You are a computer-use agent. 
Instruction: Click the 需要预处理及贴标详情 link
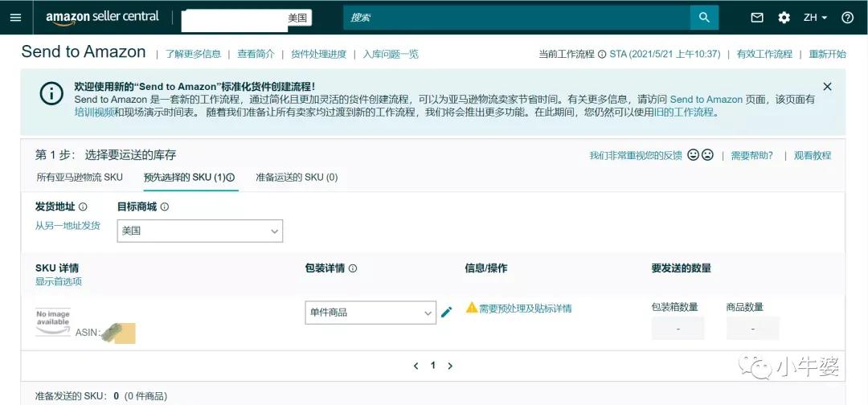526,309
